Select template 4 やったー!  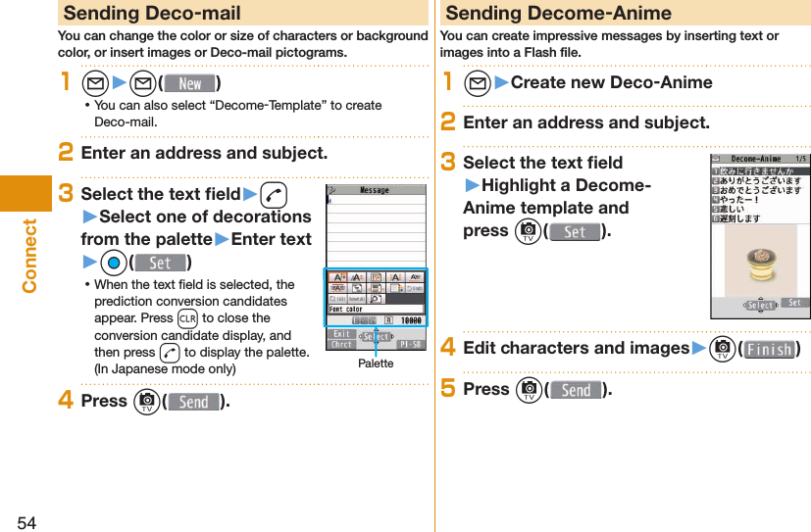(x=760, y=200)
